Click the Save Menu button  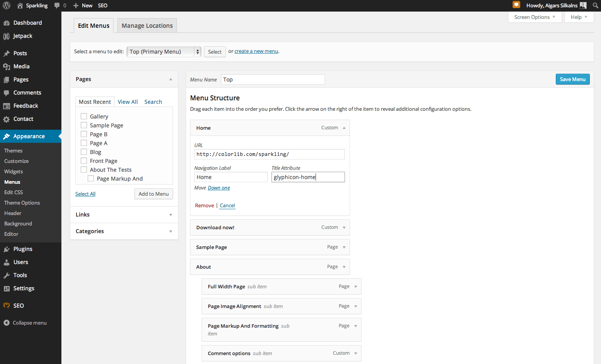[x=573, y=79]
